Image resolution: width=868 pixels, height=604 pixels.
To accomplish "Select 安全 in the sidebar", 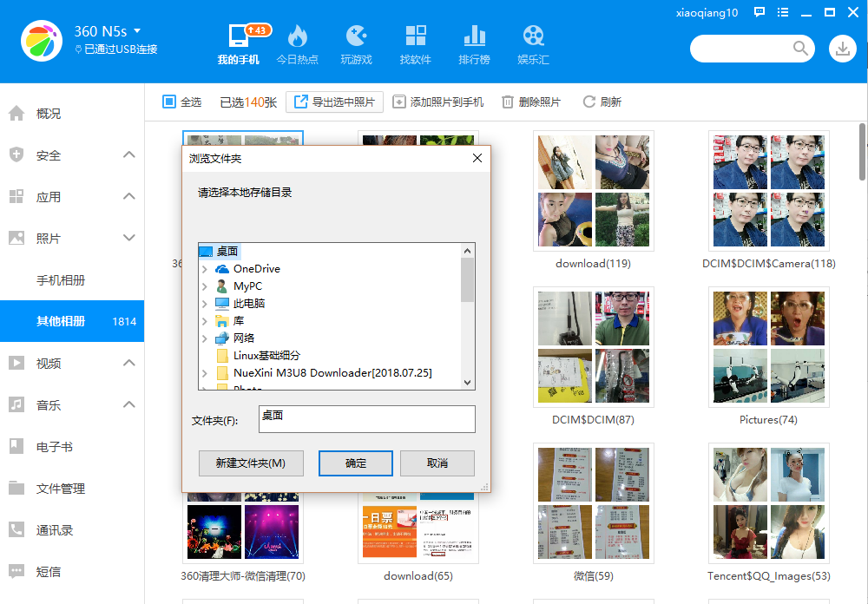I will [49, 155].
